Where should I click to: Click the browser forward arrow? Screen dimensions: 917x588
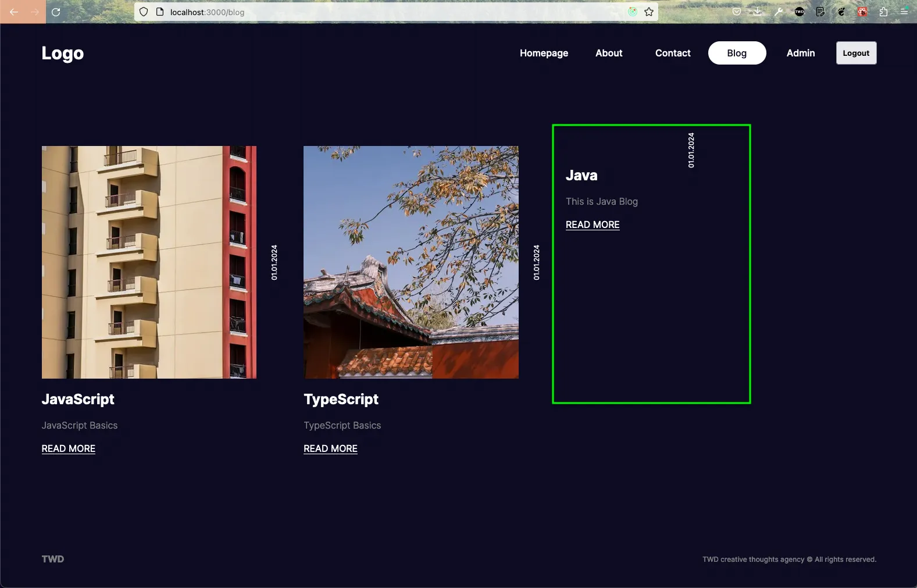click(35, 12)
